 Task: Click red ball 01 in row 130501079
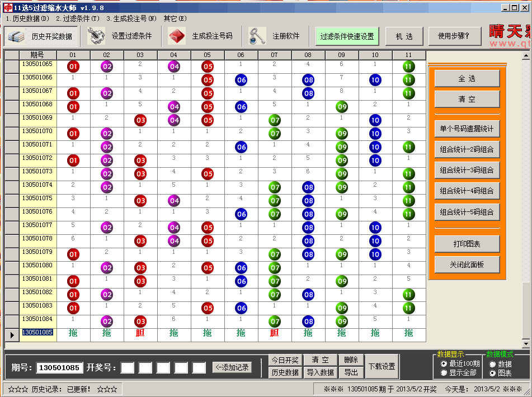click(x=73, y=254)
